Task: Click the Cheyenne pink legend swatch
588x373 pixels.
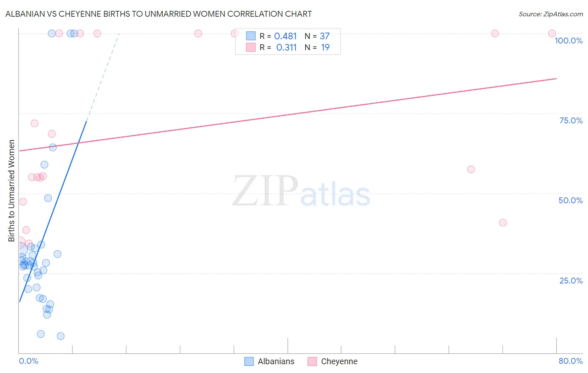Action: [312, 361]
